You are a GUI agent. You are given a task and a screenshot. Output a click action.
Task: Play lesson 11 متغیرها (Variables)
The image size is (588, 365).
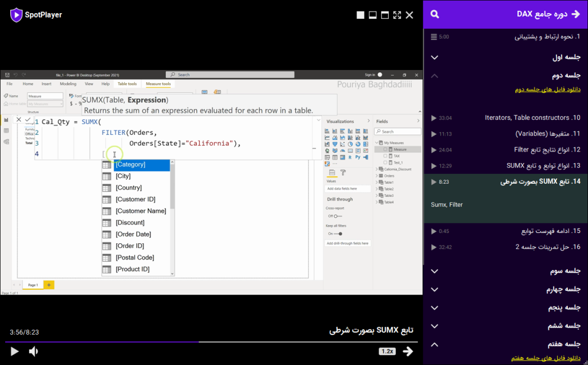(505, 134)
